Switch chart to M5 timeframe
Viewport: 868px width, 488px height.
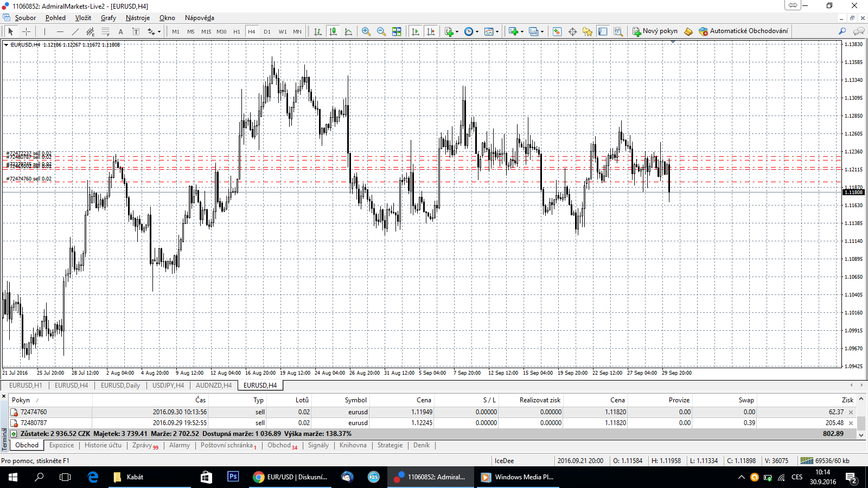(191, 31)
